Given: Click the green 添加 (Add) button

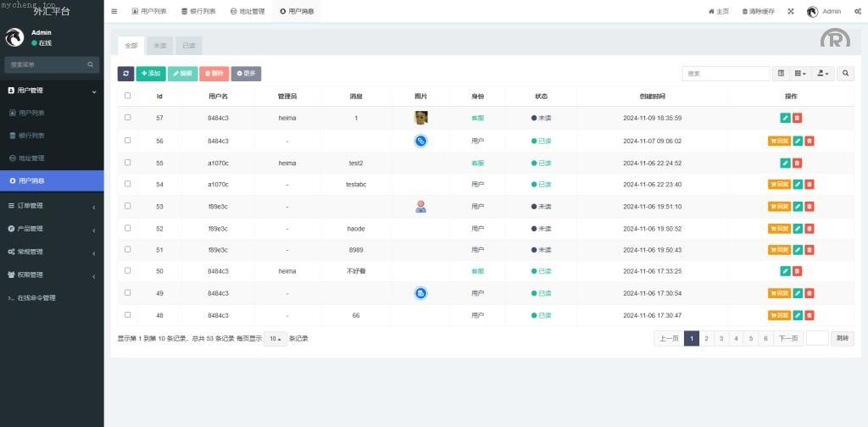Looking at the screenshot, I should tap(151, 74).
